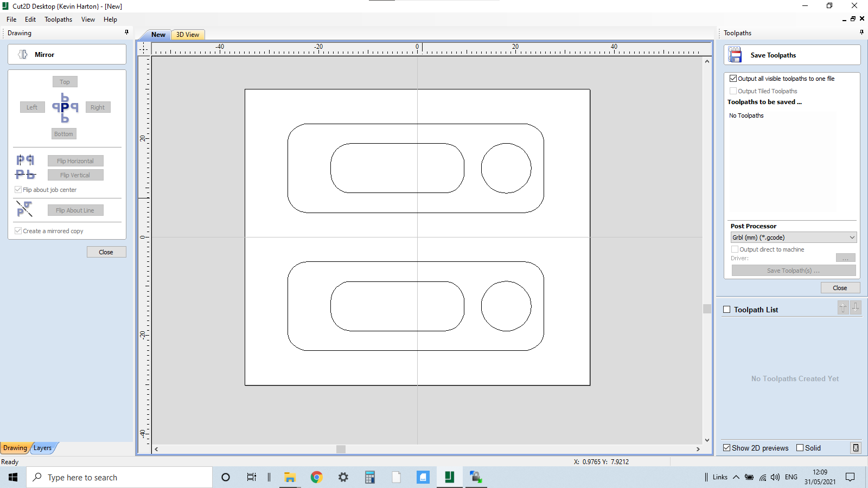This screenshot has height=488, width=868.
Task: Disable Show 2D previews
Action: (x=727, y=448)
